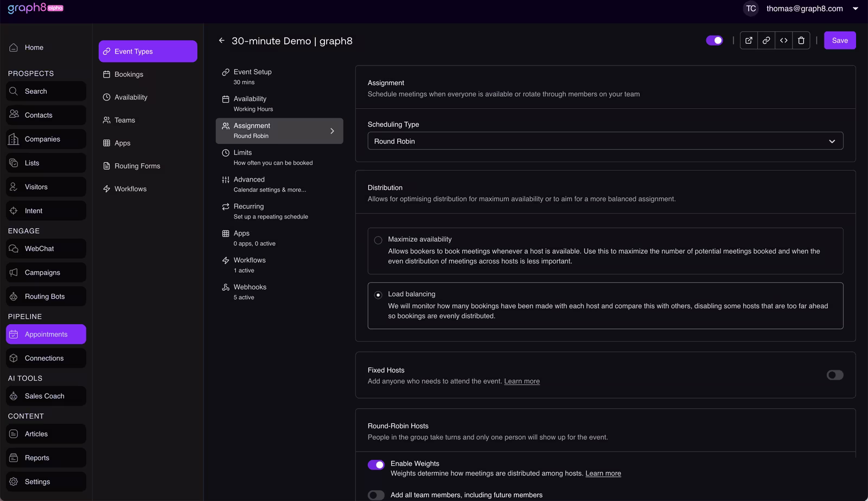This screenshot has width=868, height=501.
Task: Open the Advanced calendar settings section
Action: pyautogui.click(x=279, y=185)
